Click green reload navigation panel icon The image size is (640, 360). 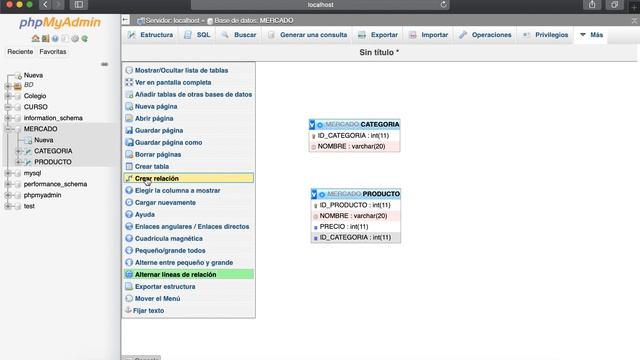(84, 39)
